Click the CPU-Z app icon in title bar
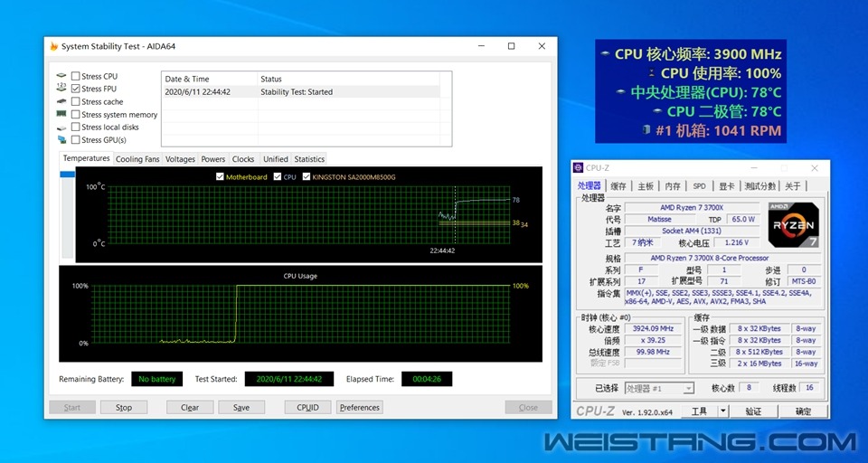This screenshot has height=463, width=868. (x=579, y=168)
